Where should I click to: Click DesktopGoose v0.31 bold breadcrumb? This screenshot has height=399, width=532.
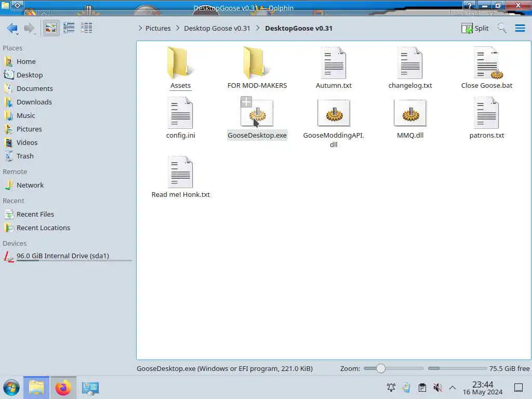(x=299, y=28)
